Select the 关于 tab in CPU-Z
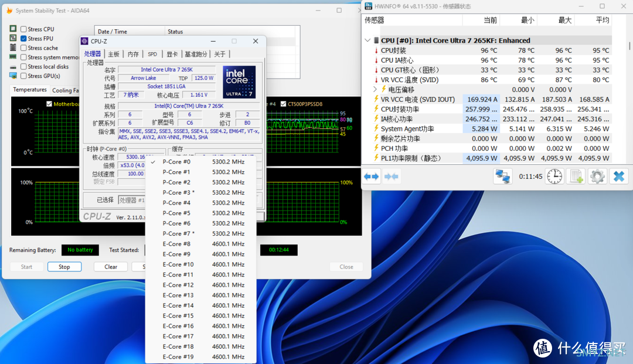The height and width of the screenshot is (364, 633). 220,54
